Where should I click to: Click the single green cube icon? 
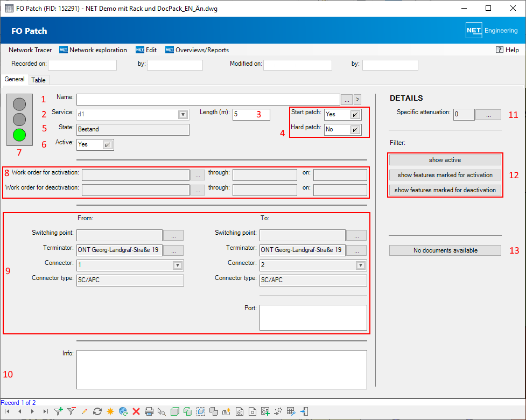pyautogui.click(x=175, y=411)
